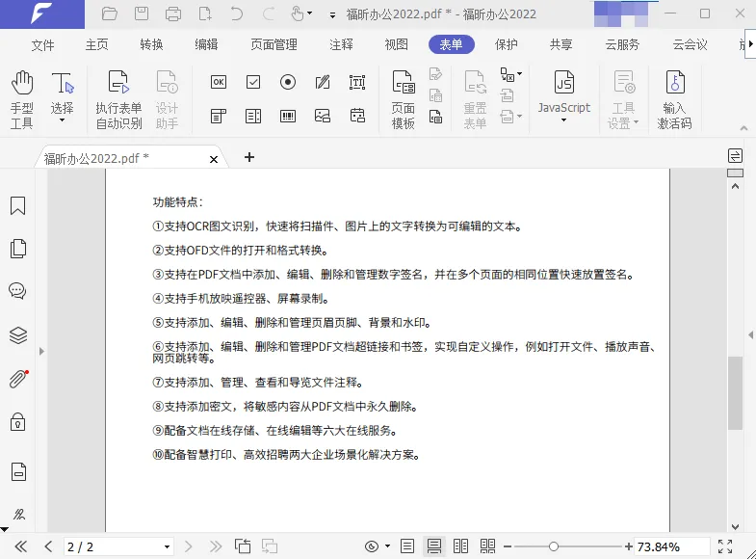Collapse the ribbon with up arrow

(x=743, y=128)
